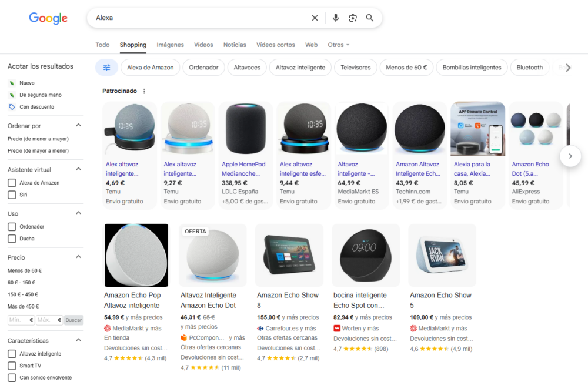Screen dimensions: 588x382
Task: Select the Ordenador filter chip
Action: [203, 68]
